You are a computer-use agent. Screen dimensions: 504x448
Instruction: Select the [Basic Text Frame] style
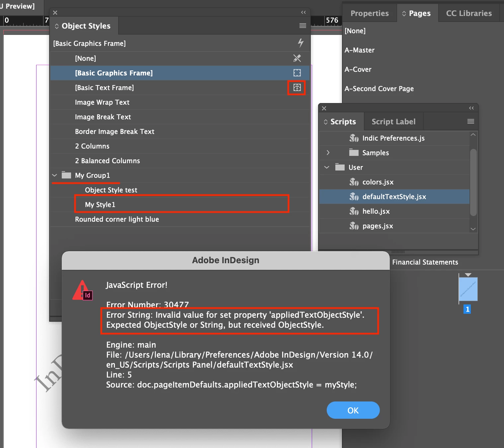pos(180,87)
